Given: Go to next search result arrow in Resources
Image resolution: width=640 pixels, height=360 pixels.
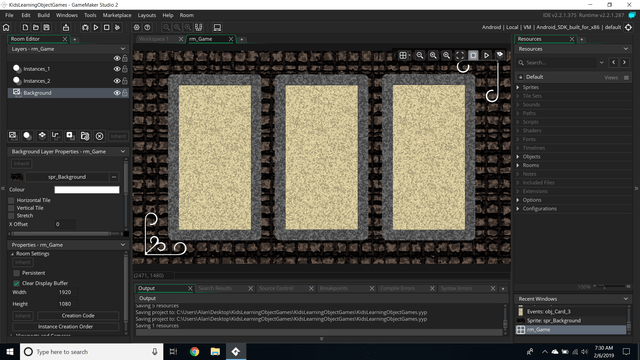Looking at the screenshot, I should point(624,62).
